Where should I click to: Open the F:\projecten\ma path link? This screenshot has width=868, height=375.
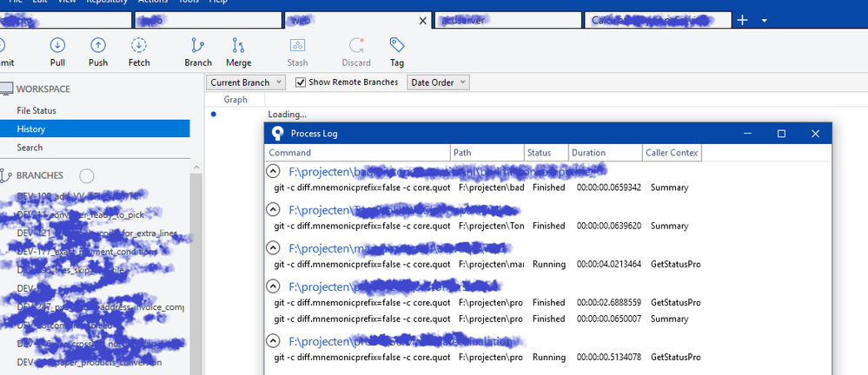[x=397, y=247]
